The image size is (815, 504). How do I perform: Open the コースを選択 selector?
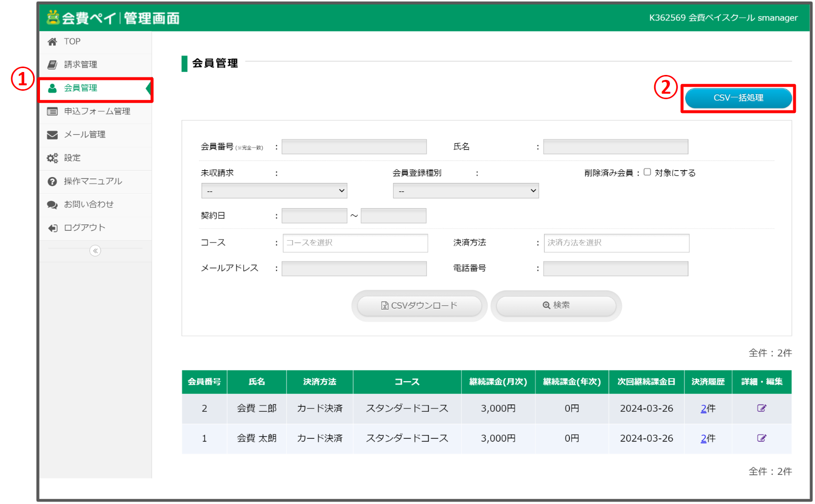coord(355,243)
